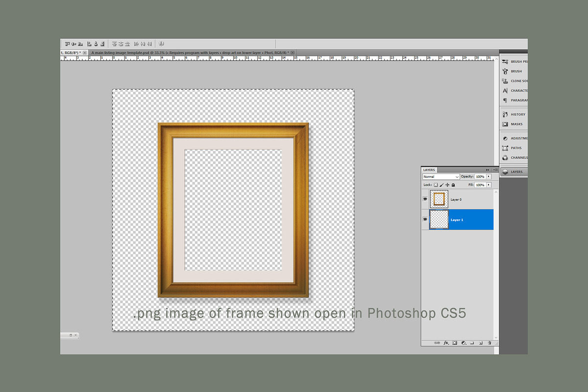588x392 pixels.
Task: Select Layer 1 thumbnail
Action: click(439, 220)
